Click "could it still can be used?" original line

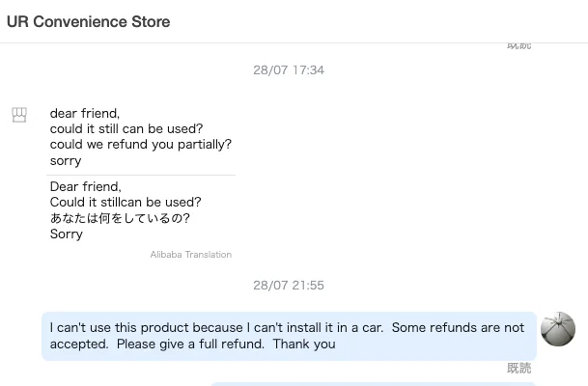(x=126, y=129)
